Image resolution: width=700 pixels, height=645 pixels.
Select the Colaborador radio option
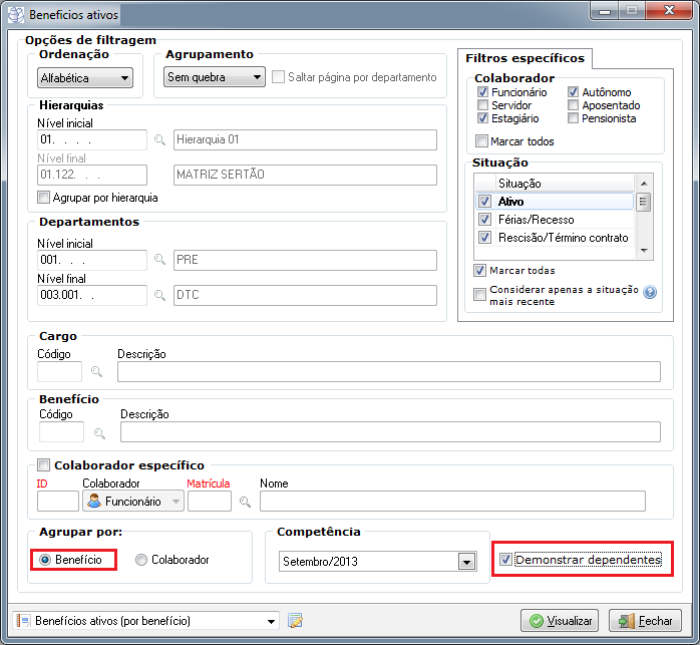141,560
